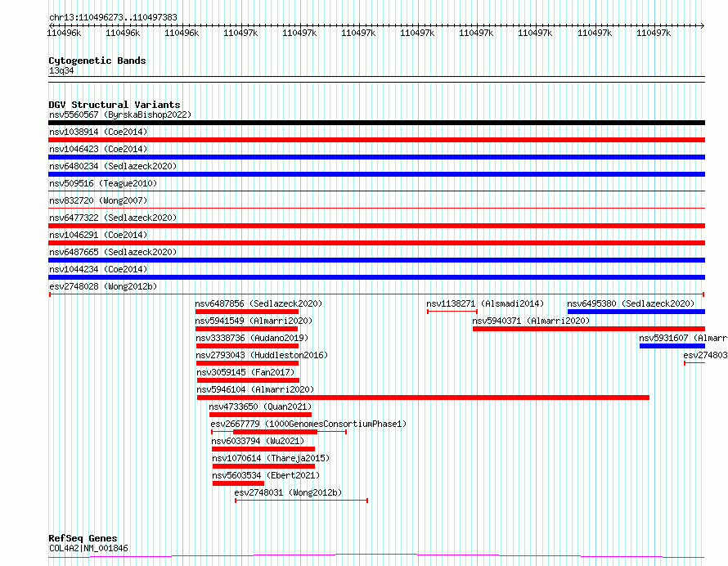728x566 pixels.
Task: Select esv2748028 (Wong2012b) label
Action: [x=103, y=286]
